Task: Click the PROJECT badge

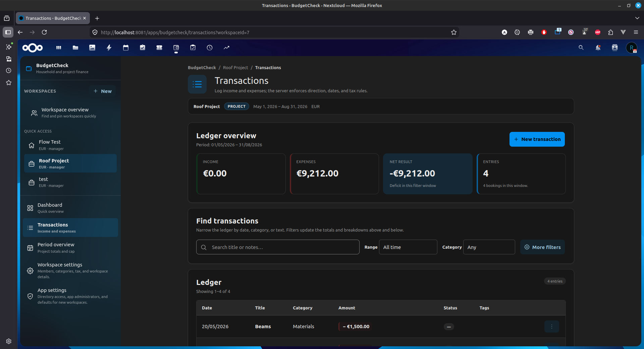Action: [236, 106]
